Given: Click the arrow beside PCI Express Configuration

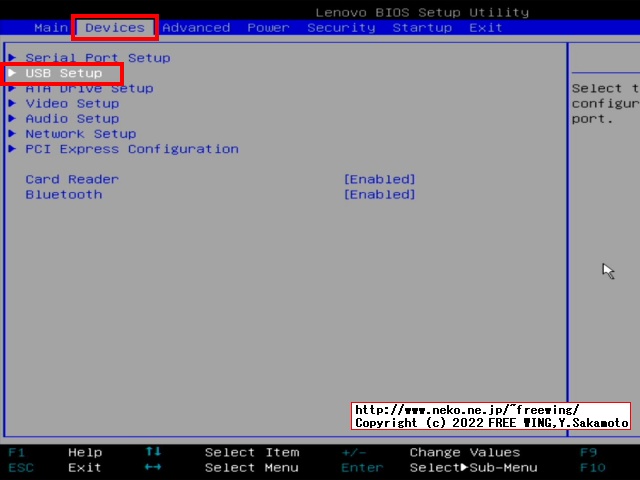Looking at the screenshot, I should click(x=12, y=149).
